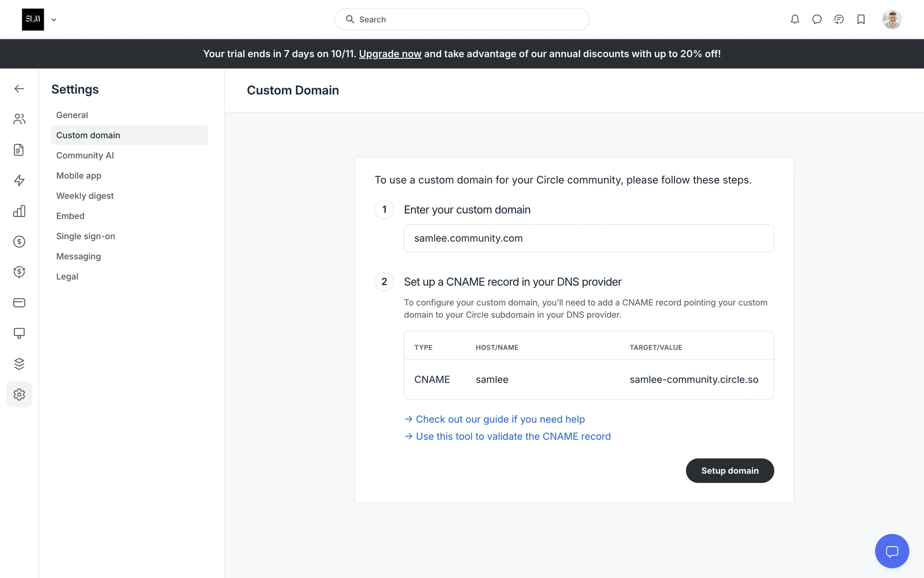Screen dimensions: 924x578
Task: Click the custom domain input field
Action: tap(589, 238)
